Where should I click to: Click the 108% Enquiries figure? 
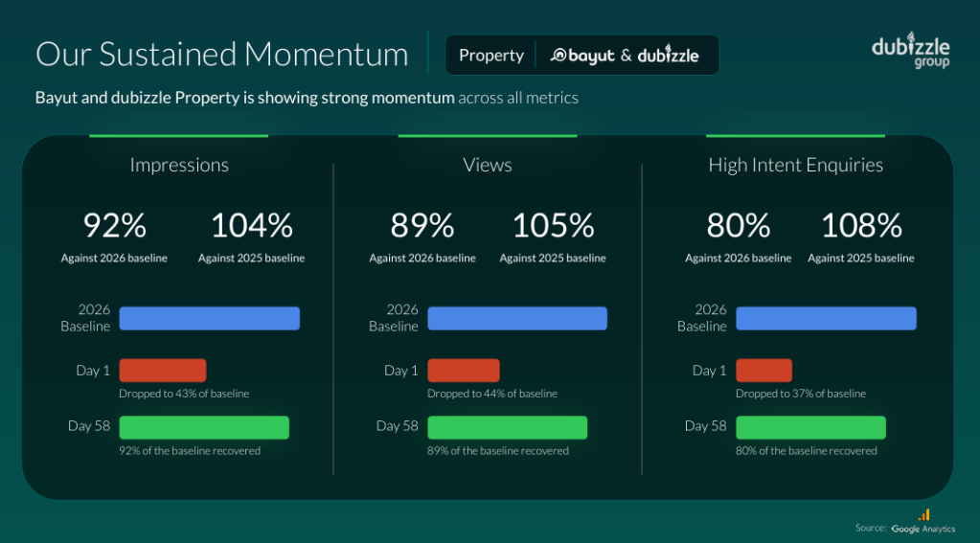pos(861,226)
